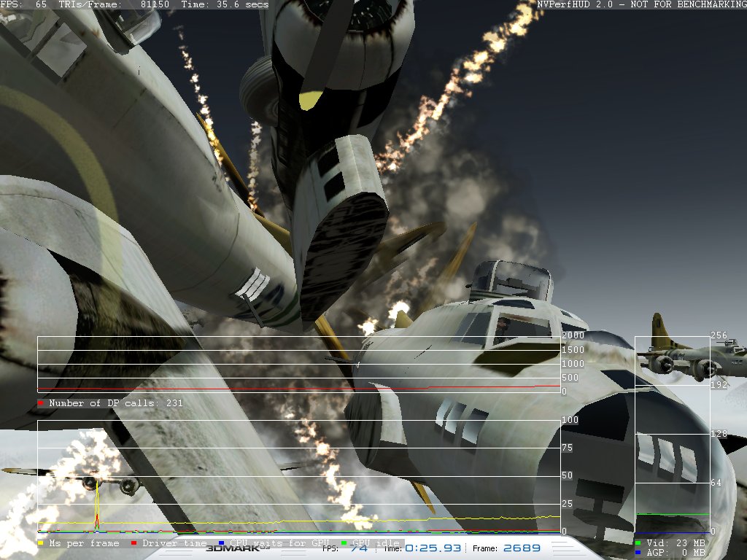The image size is (747, 560).
Task: Click the 3DMark 'Frame: 2689' counter
Action: (506, 548)
